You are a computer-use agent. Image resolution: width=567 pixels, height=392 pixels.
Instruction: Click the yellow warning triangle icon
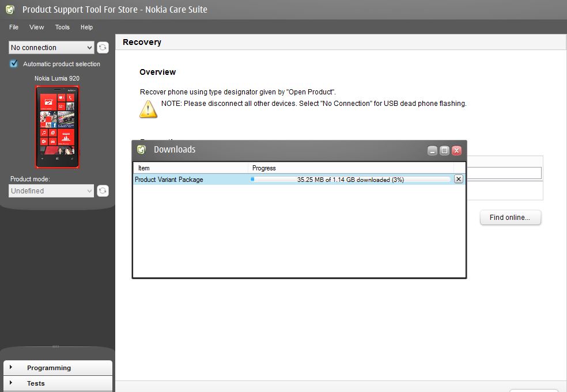click(148, 109)
